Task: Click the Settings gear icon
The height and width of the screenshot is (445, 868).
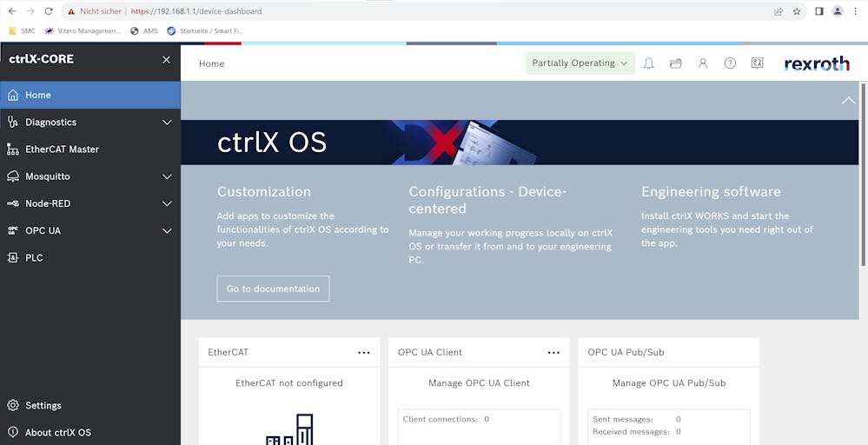Action: 13,406
